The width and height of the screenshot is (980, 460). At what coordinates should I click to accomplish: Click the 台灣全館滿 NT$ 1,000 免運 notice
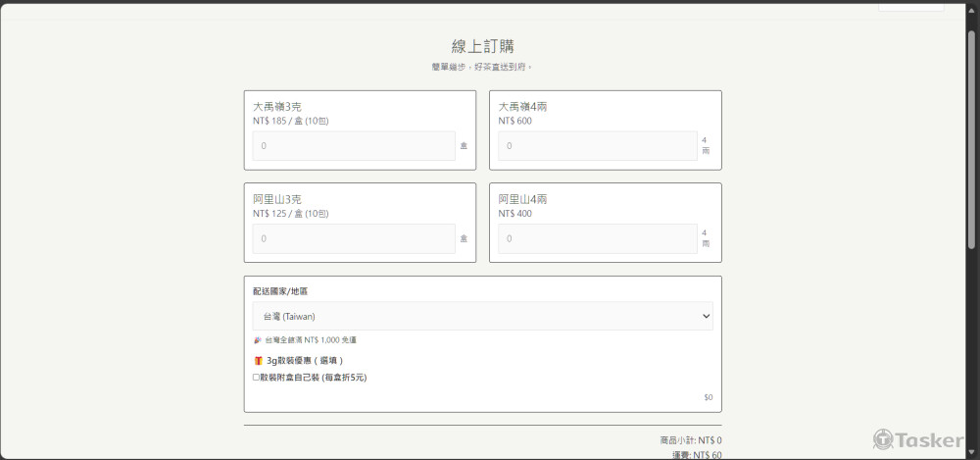coord(311,339)
